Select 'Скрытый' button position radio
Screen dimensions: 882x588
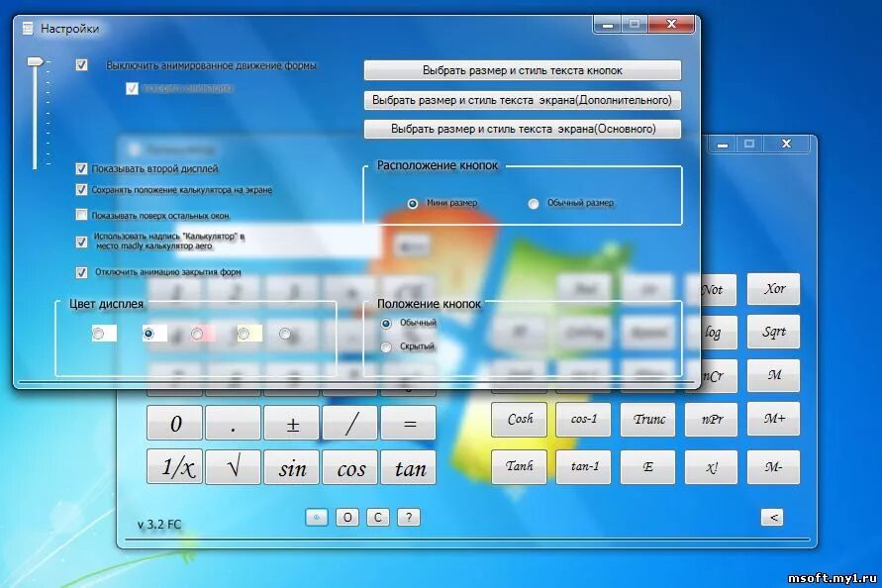click(x=386, y=347)
